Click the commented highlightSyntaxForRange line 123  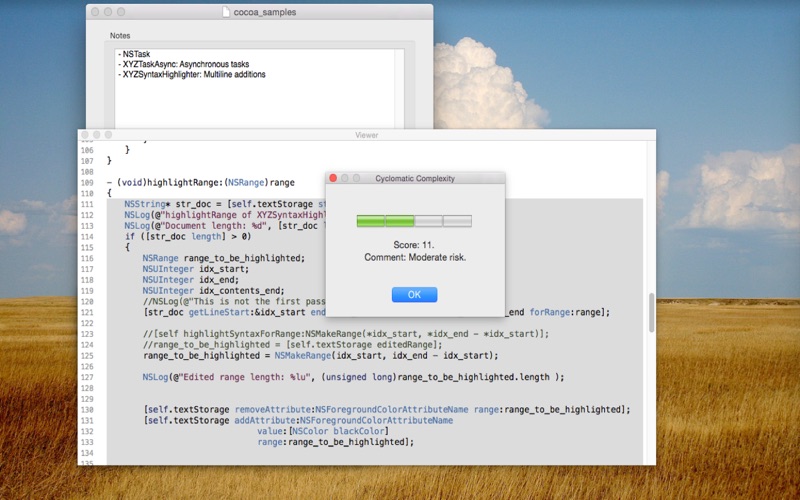click(x=346, y=334)
